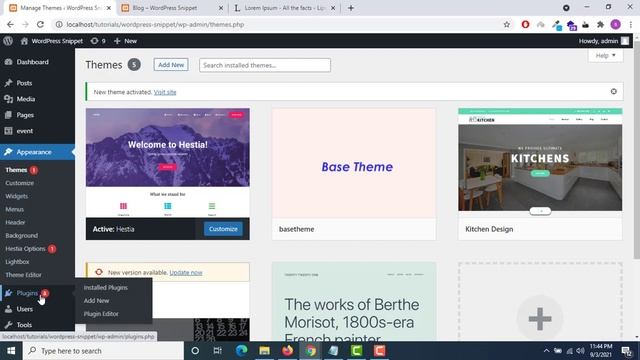Open Hestia Options submenu item
The image size is (640, 360).
point(25,249)
